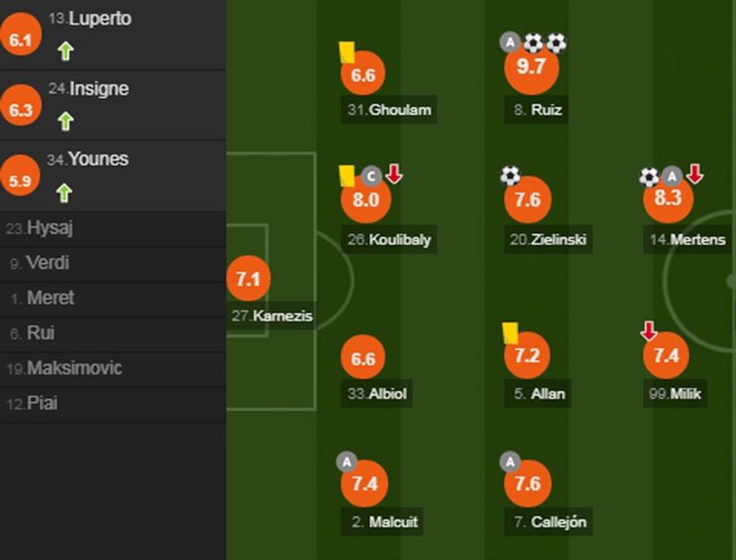Open goalkeeper Karnezis' name label
This screenshot has height=560, width=736.
(272, 316)
